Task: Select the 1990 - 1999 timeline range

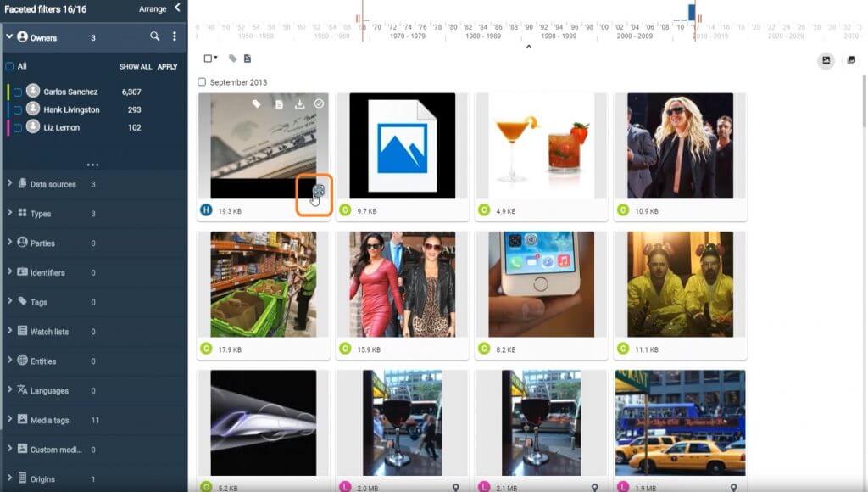Action: pos(559,36)
